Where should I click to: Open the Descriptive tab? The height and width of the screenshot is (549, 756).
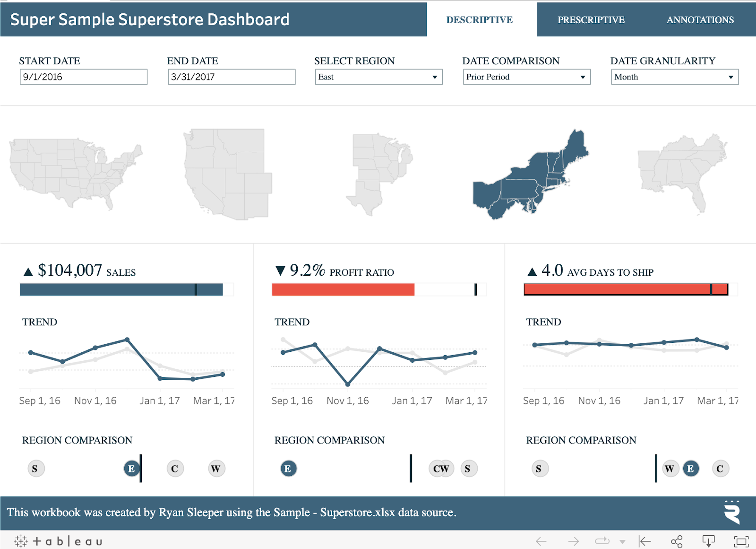click(480, 20)
